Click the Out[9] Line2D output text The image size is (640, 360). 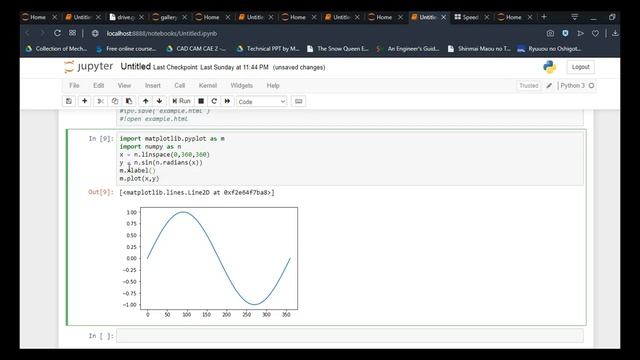(197, 192)
